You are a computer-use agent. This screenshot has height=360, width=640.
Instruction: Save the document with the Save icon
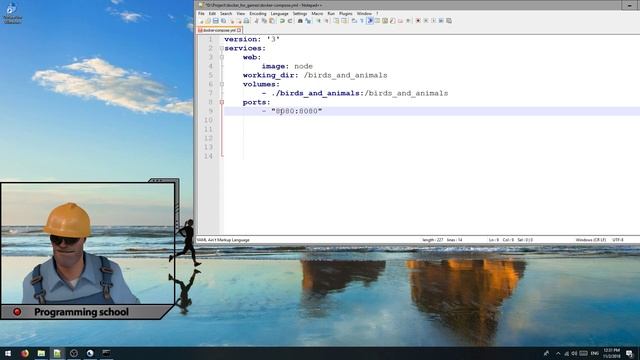(x=216, y=21)
